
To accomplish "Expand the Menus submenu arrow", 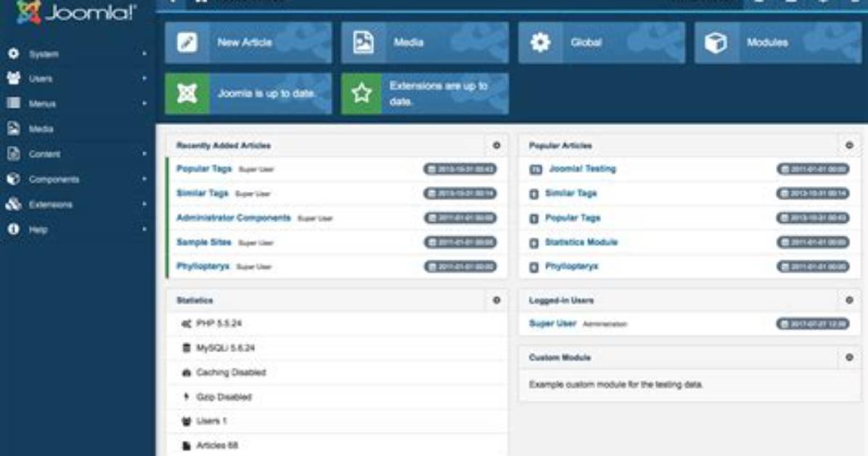I will click(x=144, y=104).
